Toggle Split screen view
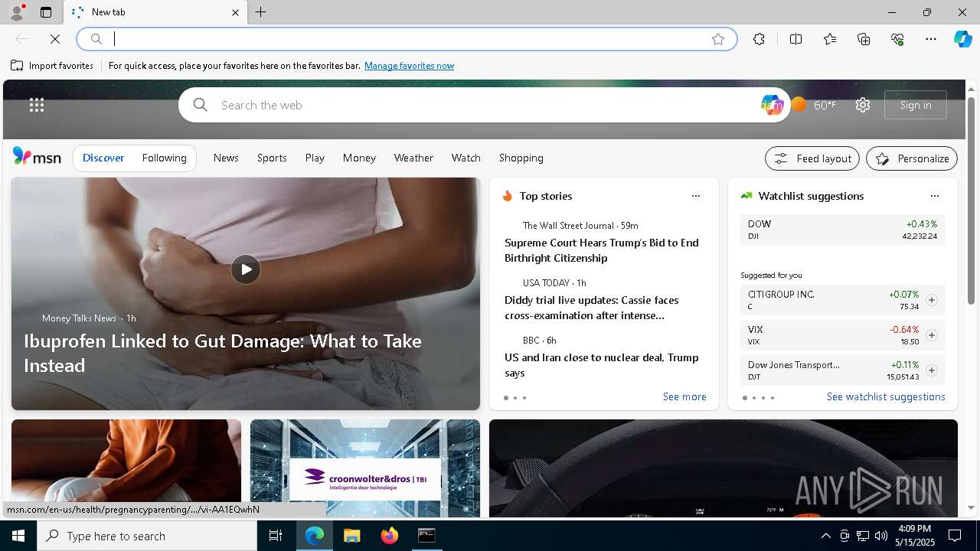 pyautogui.click(x=795, y=39)
